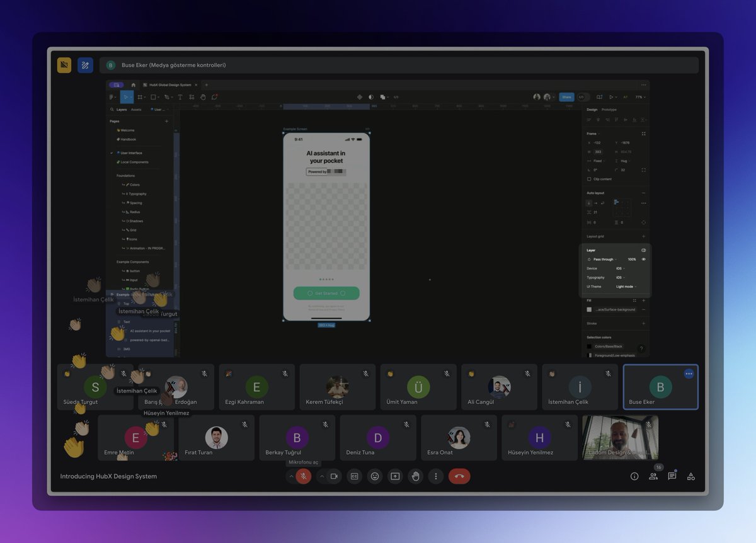Open the HubX Global Design System tab

tap(171, 85)
